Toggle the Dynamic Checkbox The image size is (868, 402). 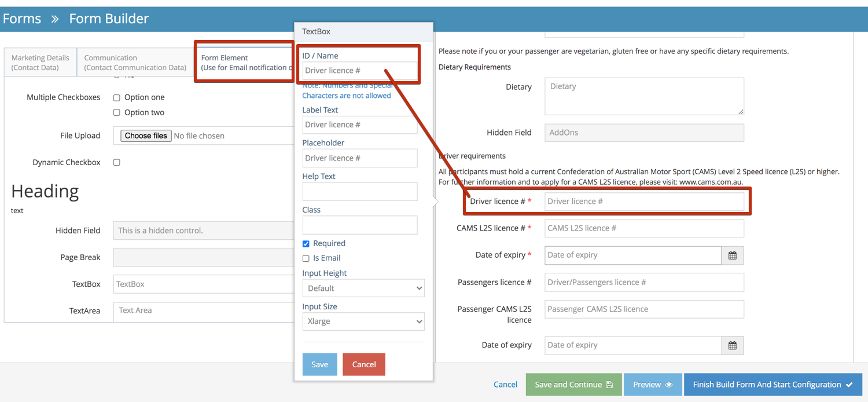(x=117, y=163)
